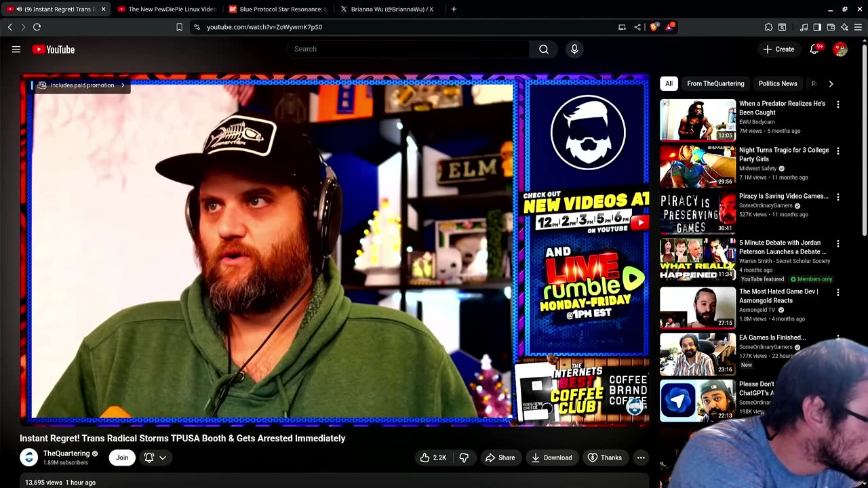Open 'The Most Hated Game Dev' thumbnail
The height and width of the screenshot is (488, 868).
[x=698, y=308]
